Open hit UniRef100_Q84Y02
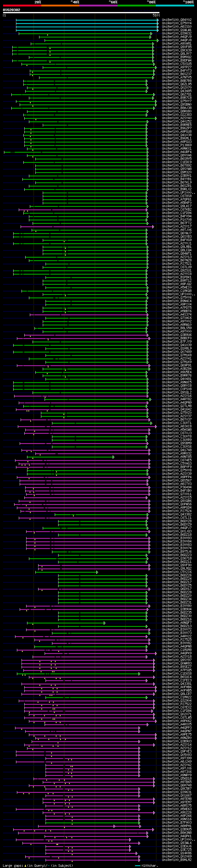This screenshot has height=868, width=197. [x=176, y=20]
